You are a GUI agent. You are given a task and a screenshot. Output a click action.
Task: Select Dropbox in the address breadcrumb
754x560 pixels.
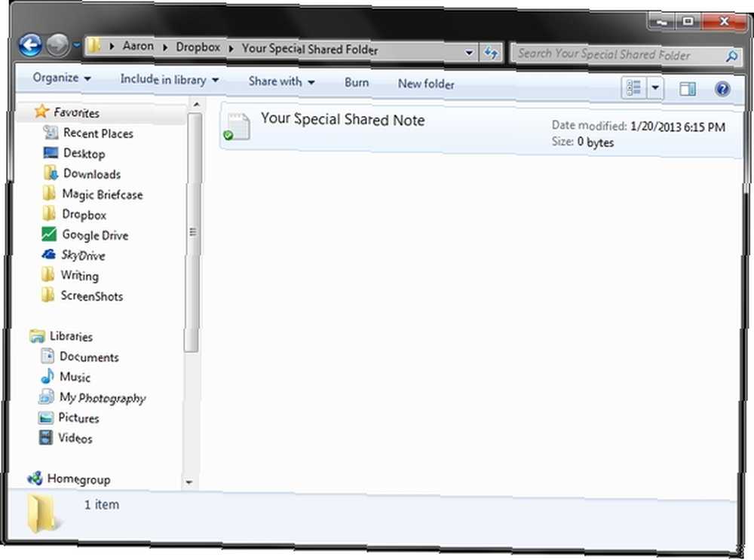click(198, 47)
